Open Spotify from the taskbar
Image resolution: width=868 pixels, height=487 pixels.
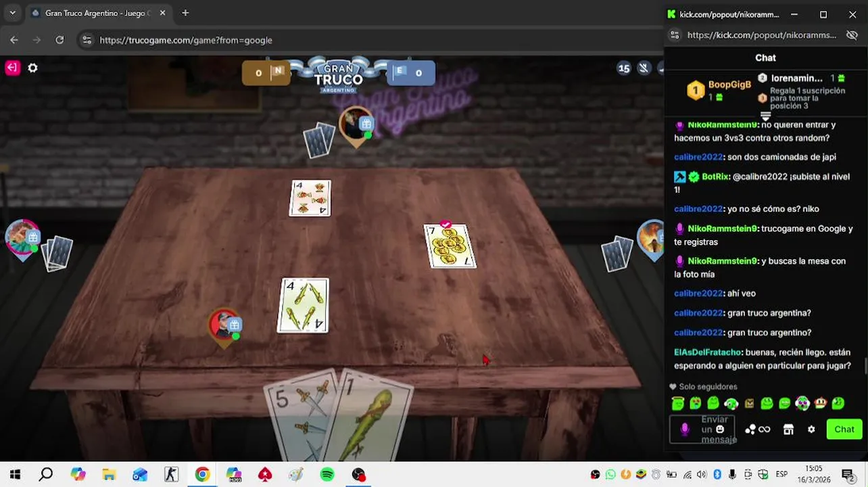(327, 474)
